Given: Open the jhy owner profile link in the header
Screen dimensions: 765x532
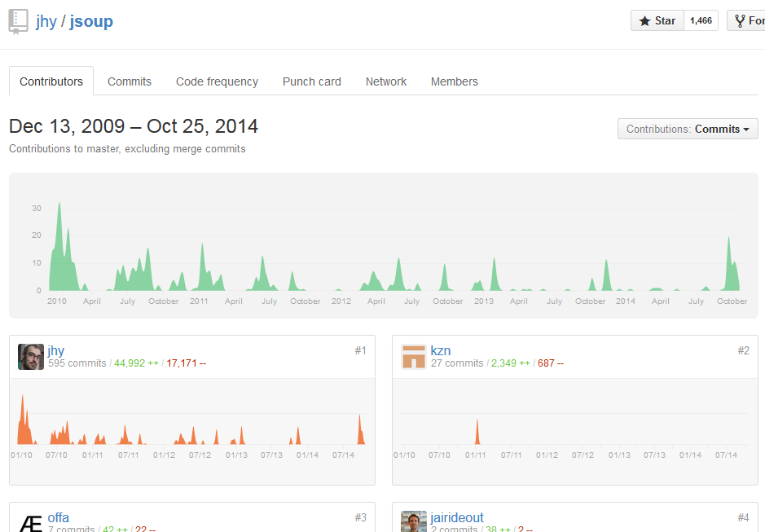Looking at the screenshot, I should (x=46, y=21).
